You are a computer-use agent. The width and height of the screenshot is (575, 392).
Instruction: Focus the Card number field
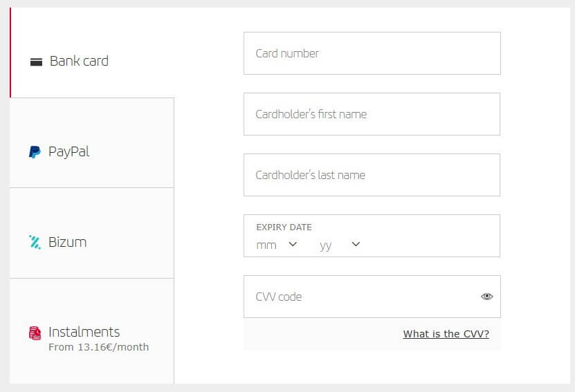click(x=372, y=53)
